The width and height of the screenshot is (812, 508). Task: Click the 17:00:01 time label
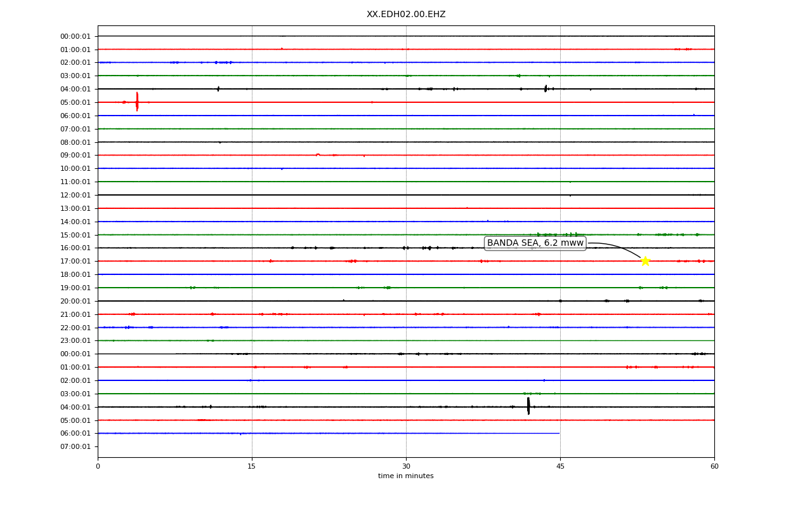[x=75, y=261]
